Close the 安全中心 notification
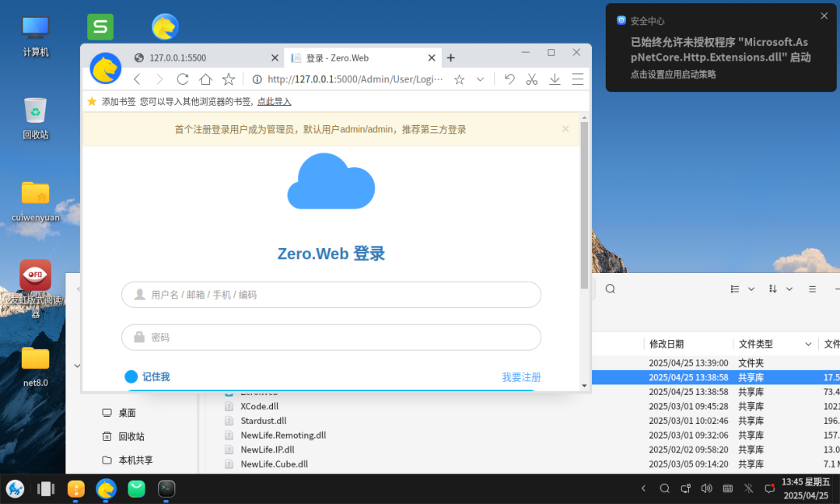This screenshot has height=504, width=840. pyautogui.click(x=824, y=16)
